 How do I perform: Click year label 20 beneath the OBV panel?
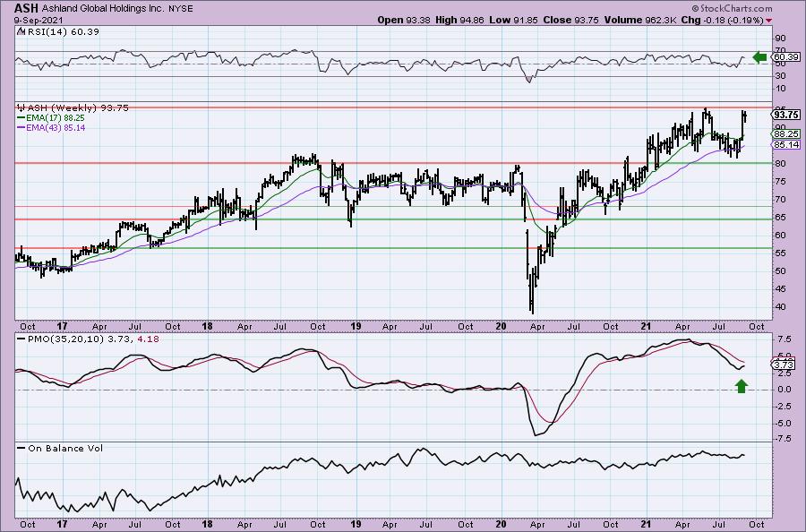[502, 524]
